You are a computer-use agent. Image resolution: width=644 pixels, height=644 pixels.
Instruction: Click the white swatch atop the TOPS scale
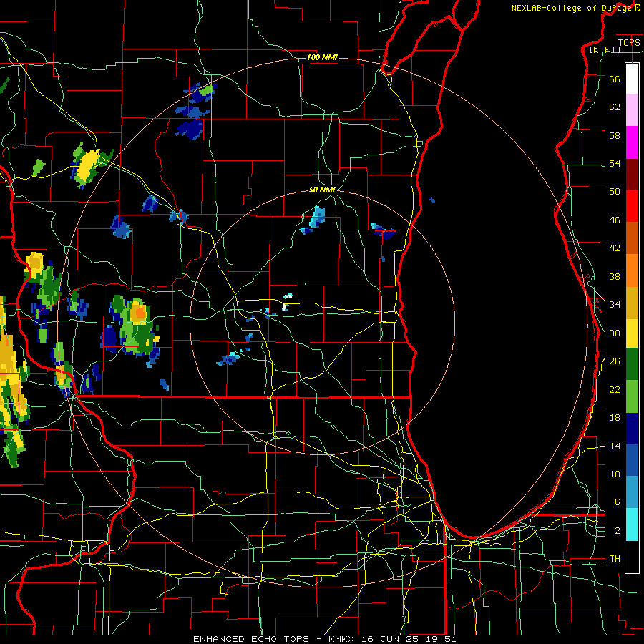pos(632,79)
